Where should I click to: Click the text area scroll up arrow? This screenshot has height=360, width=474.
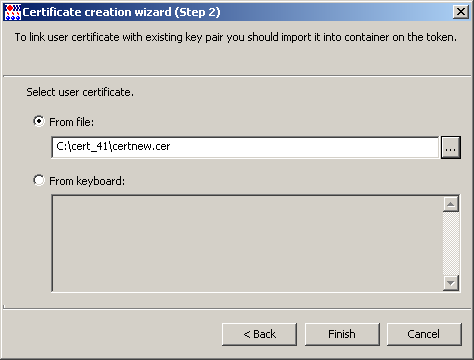(451, 204)
